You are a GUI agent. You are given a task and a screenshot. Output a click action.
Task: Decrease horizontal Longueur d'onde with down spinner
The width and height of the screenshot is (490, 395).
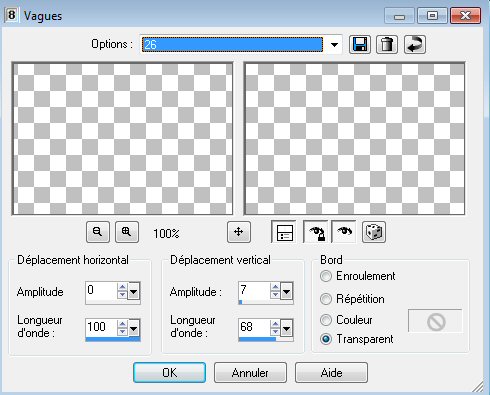[x=122, y=332]
